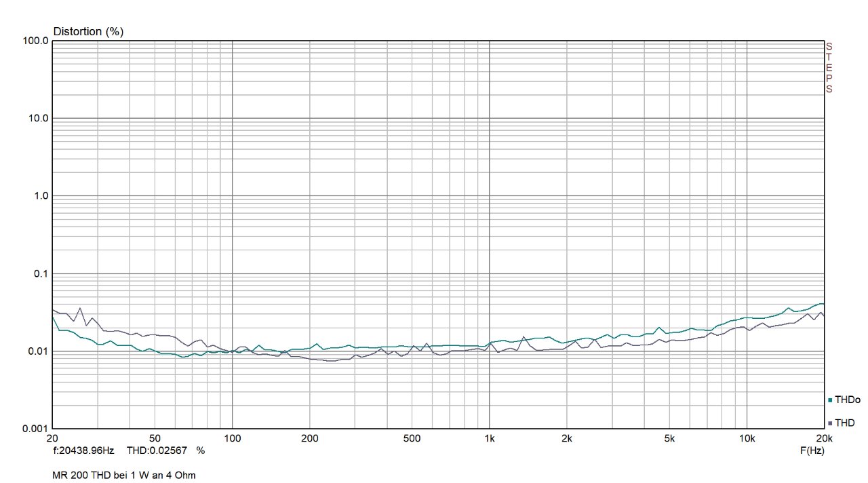The width and height of the screenshot is (868, 483).
Task: Click the caption MR 200 THD bei 1 W an 4 Ohm
Action: coord(124,476)
